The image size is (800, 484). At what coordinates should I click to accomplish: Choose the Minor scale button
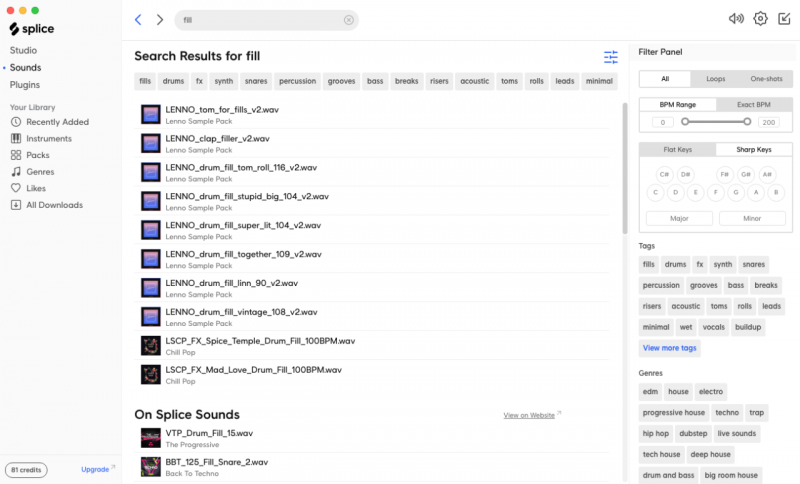pos(752,218)
